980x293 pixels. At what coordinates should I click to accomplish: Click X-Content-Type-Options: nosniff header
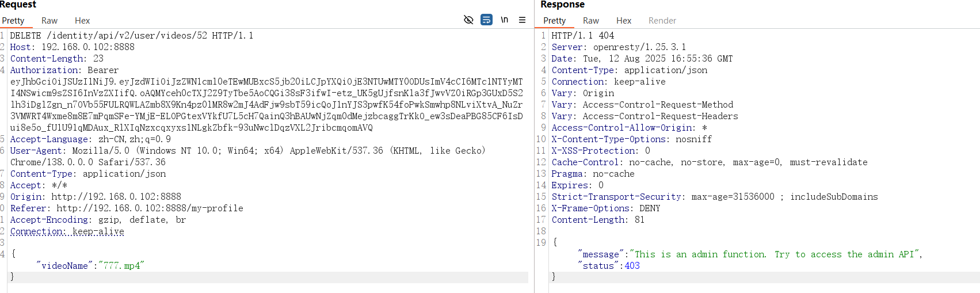click(632, 139)
